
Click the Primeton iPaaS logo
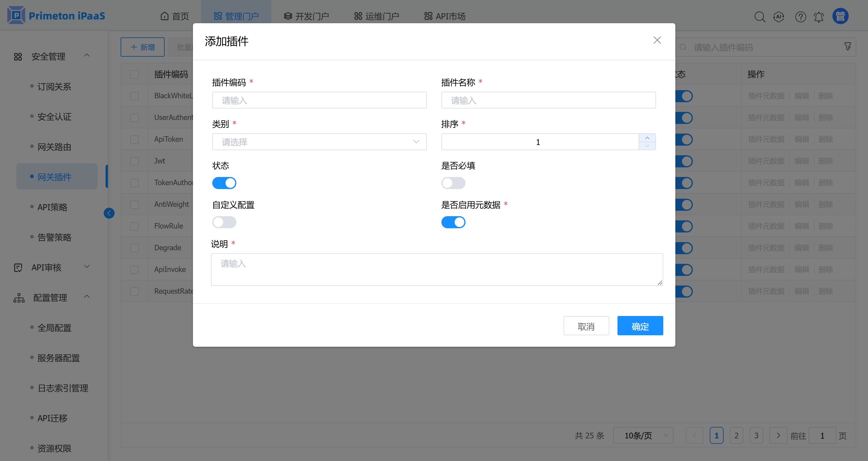56,15
